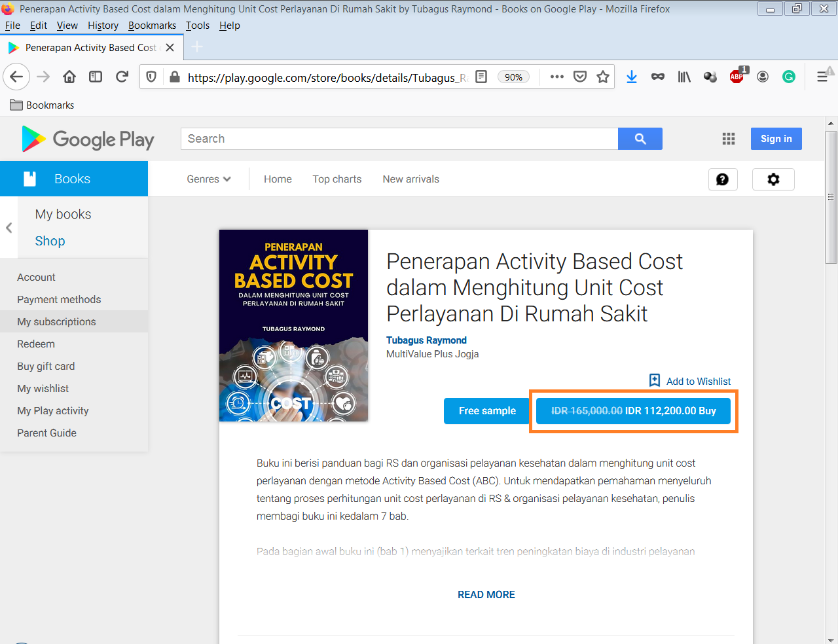This screenshot has width=838, height=644.
Task: Click the 90% zoom level indicator
Action: [x=513, y=77]
